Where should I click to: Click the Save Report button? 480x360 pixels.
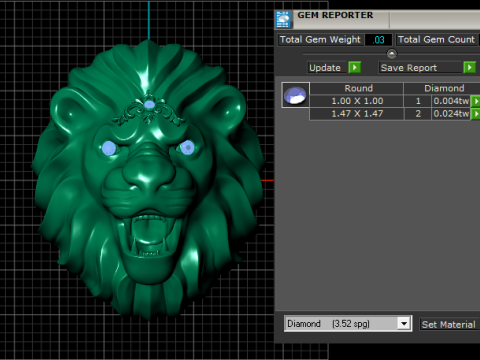point(421,68)
